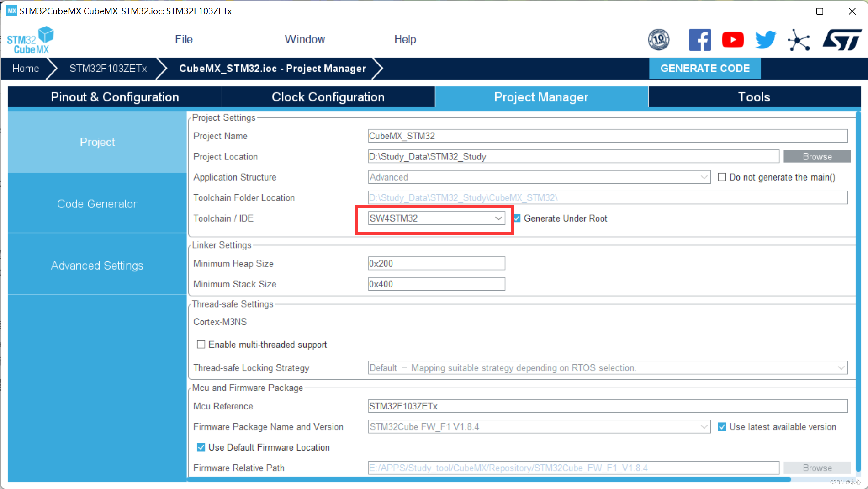Uncheck Generate Under Root checkbox

tap(517, 218)
